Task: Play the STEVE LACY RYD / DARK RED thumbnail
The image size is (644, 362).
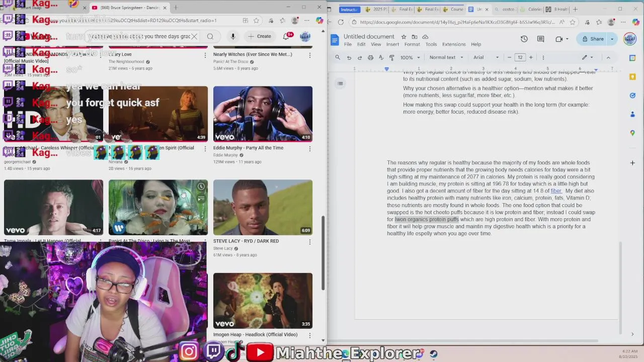Action: point(263,207)
